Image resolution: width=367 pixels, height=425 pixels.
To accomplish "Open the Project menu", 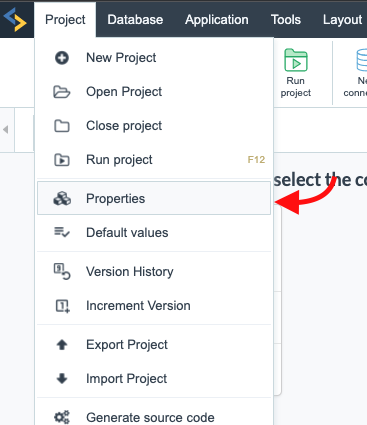I will 65,20.
